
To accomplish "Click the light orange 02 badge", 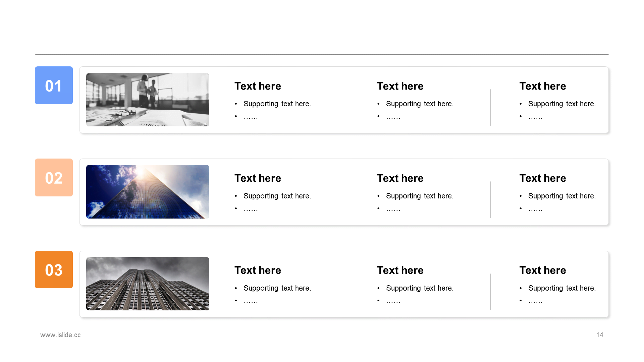I will (54, 177).
